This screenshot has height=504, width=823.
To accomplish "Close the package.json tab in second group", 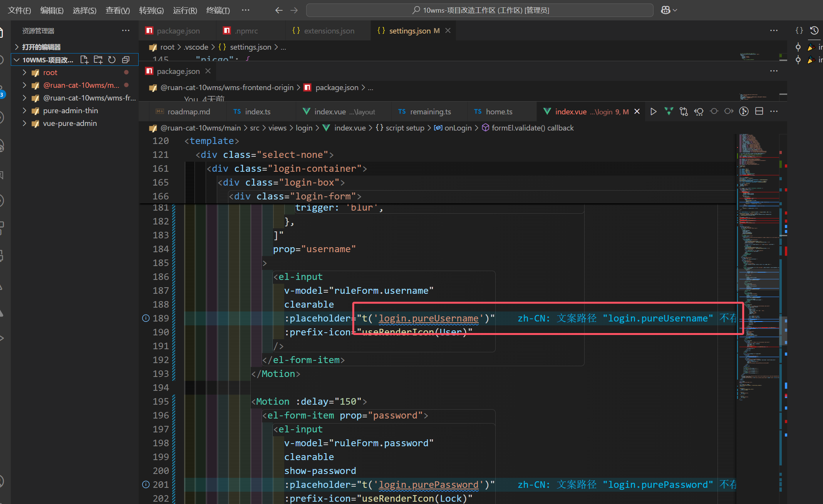I will (x=208, y=71).
